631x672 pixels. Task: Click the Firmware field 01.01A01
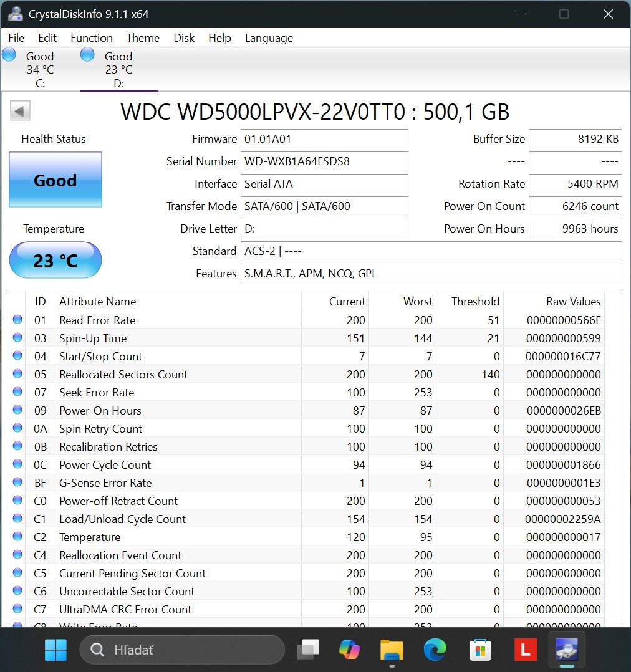point(324,139)
